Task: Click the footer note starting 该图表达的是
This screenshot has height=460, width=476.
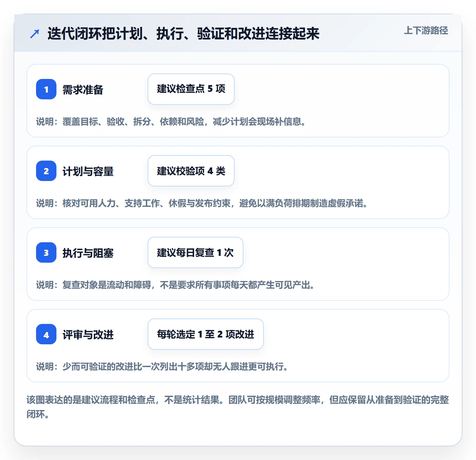Action: click(238, 407)
